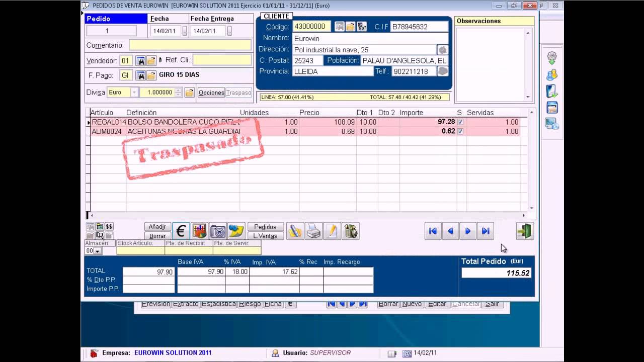Image resolution: width=644 pixels, height=362 pixels.
Task: Delete order with trash bin icon
Action: 351,231
